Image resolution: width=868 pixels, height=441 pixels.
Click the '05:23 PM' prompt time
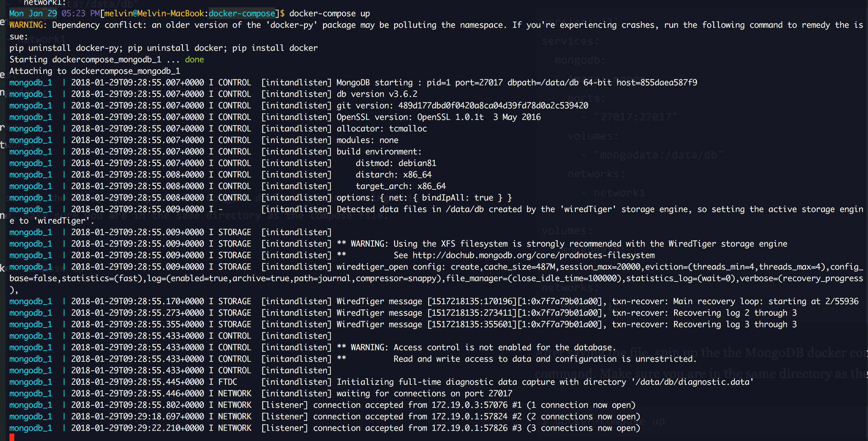click(x=81, y=14)
